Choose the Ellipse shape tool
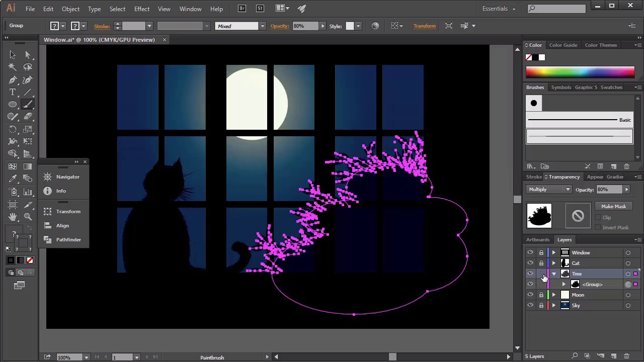The width and height of the screenshot is (644, 362). (13, 105)
